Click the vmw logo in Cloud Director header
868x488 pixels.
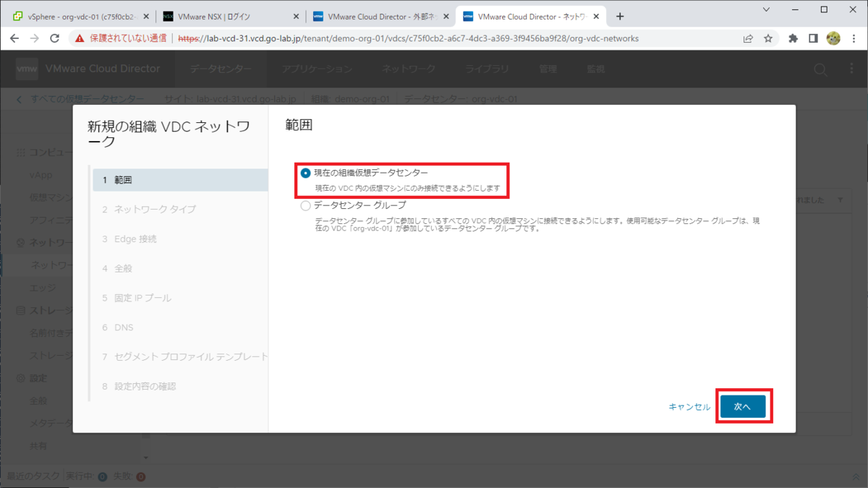27,69
